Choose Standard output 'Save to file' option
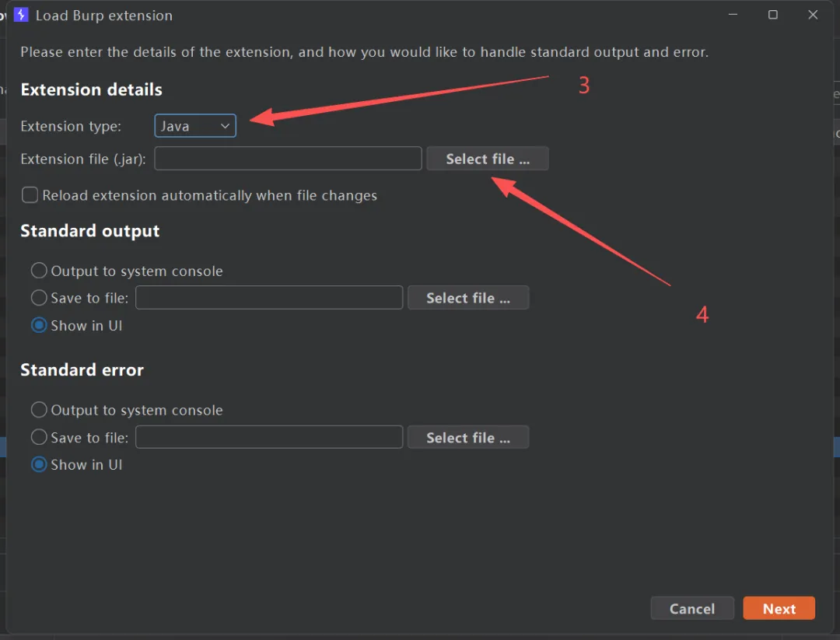The height and width of the screenshot is (640, 840). pos(39,298)
